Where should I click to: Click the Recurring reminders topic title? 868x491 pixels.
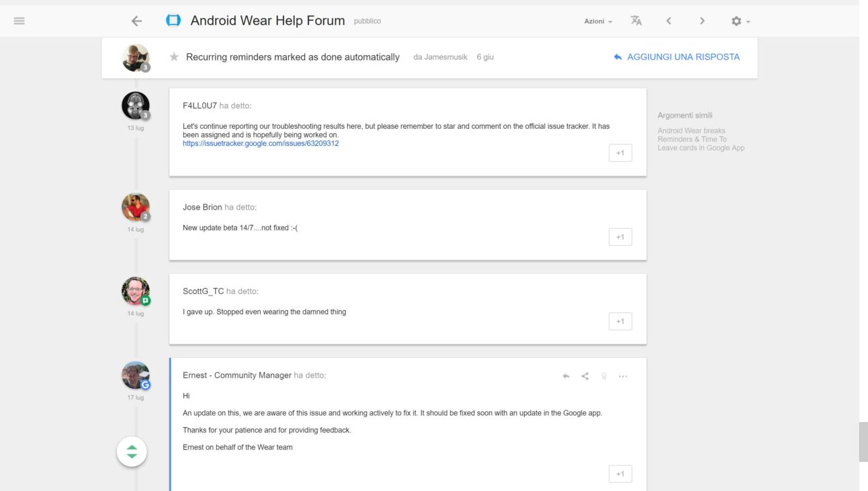point(293,57)
